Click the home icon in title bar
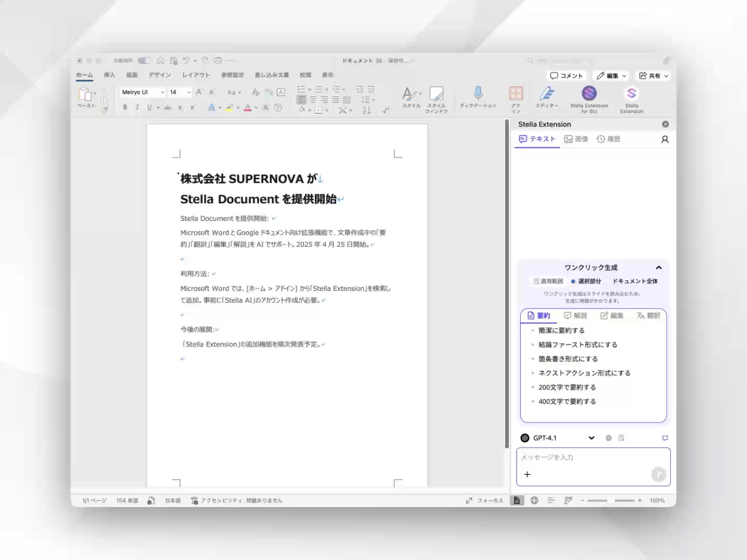Viewport: 747px width, 560px height. tap(160, 61)
